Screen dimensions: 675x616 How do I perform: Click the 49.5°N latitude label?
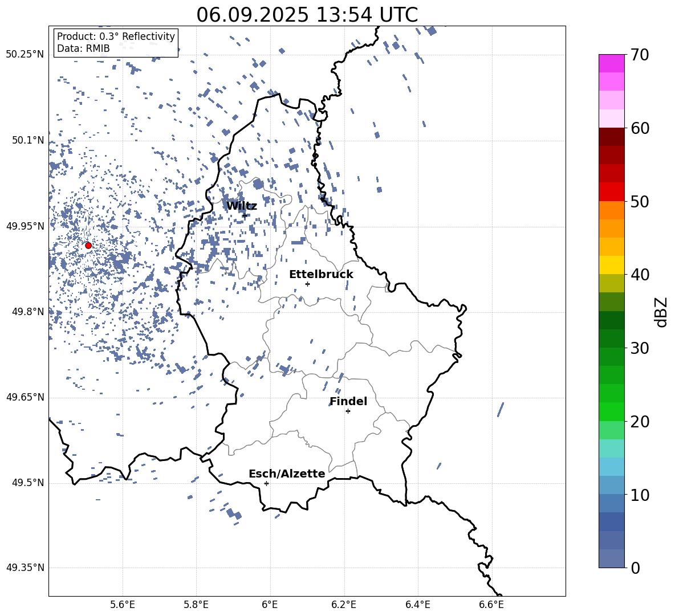pyautogui.click(x=28, y=483)
